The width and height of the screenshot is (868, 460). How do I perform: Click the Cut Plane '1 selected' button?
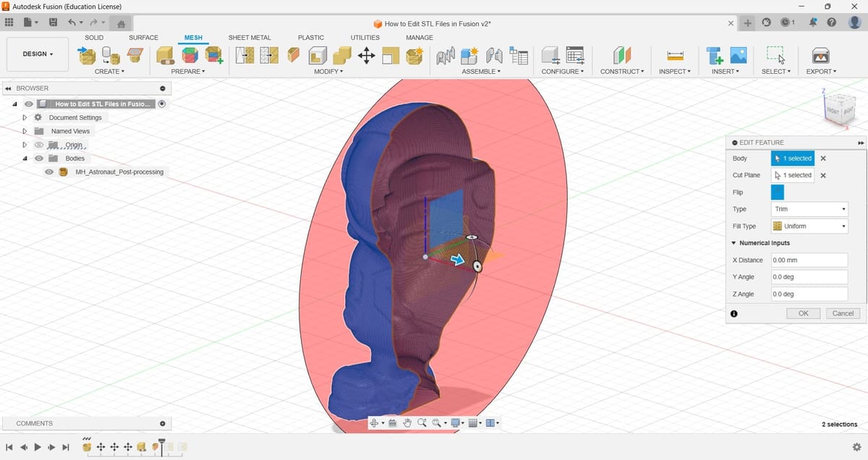[x=793, y=175]
